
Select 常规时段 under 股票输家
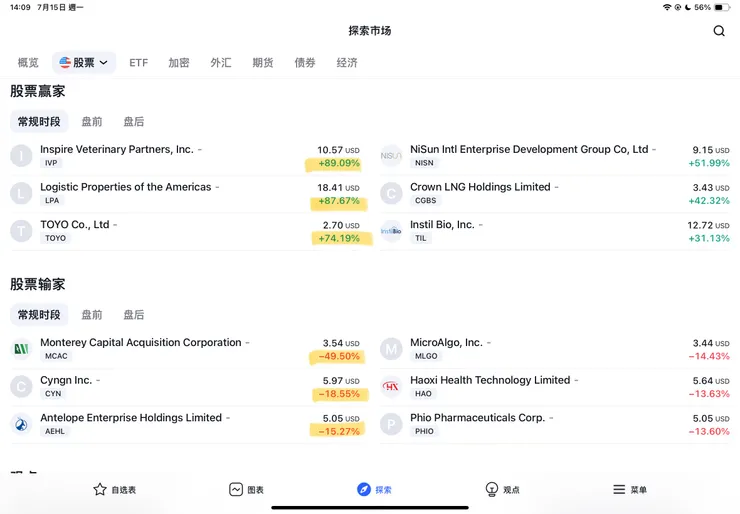pos(39,315)
